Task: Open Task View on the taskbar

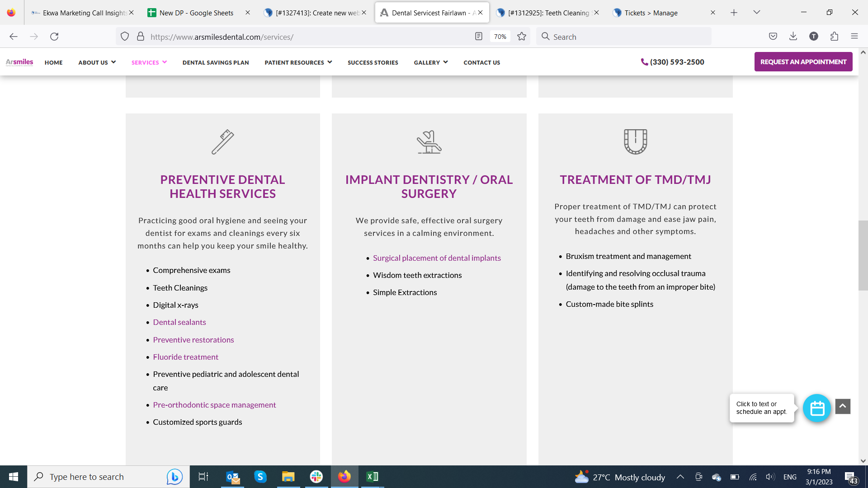Action: tap(203, 477)
